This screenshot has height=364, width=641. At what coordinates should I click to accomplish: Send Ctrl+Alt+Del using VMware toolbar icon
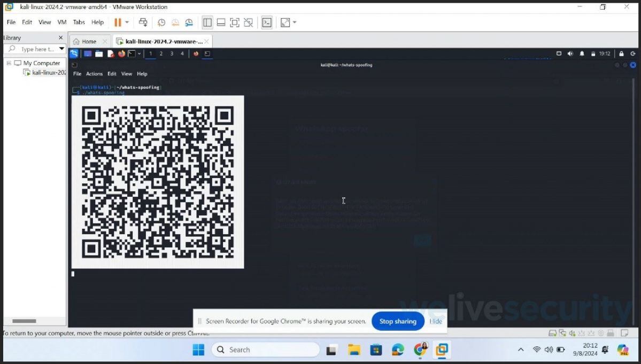[143, 22]
